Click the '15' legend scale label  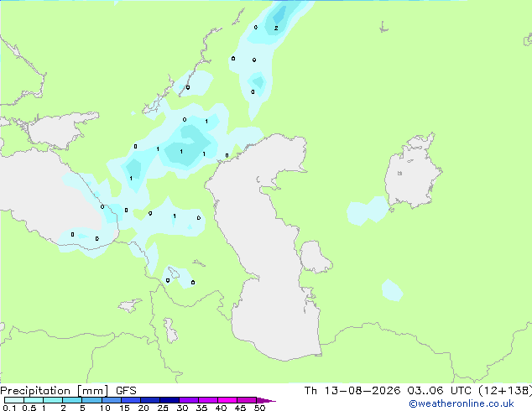coord(124,408)
